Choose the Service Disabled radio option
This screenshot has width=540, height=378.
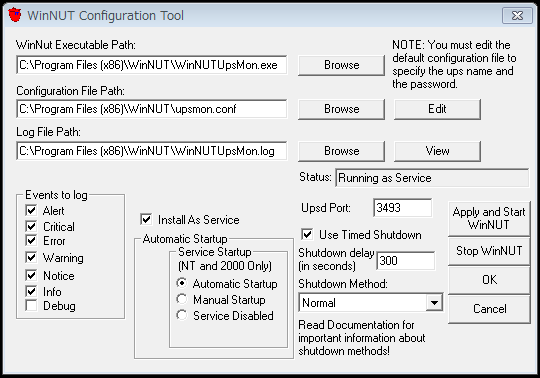[181, 315]
